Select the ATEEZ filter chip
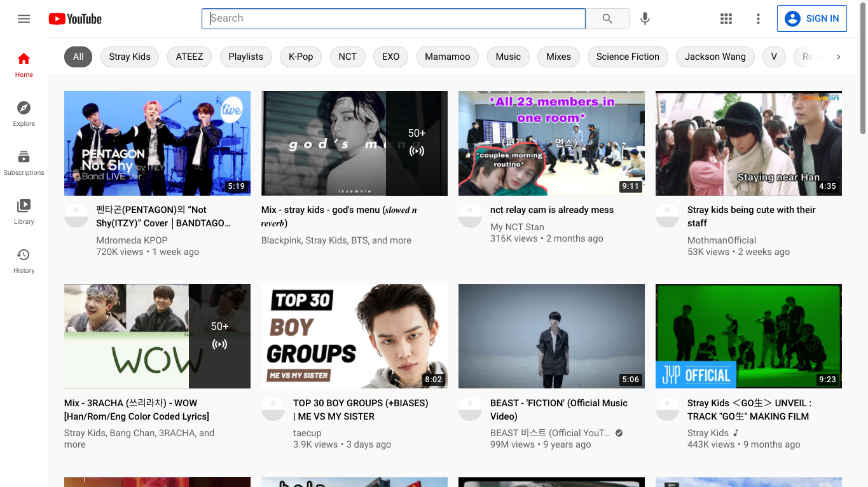The width and height of the screenshot is (868, 487). [x=189, y=57]
